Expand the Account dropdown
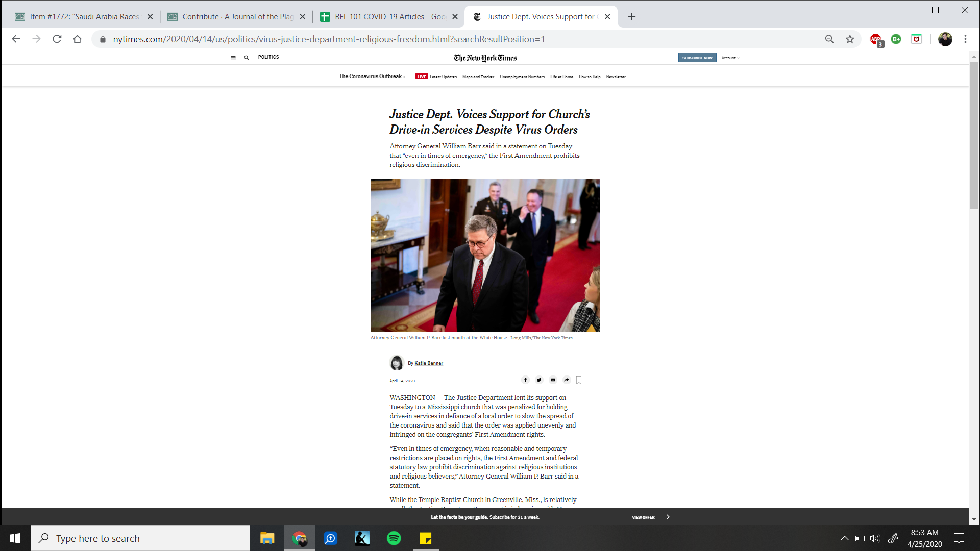 coord(730,58)
